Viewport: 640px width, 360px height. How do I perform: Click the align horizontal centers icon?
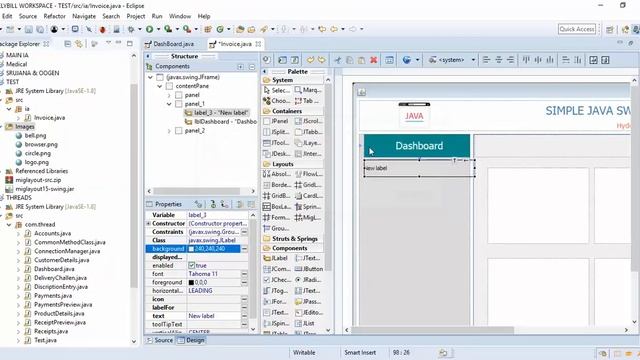[x=498, y=60]
